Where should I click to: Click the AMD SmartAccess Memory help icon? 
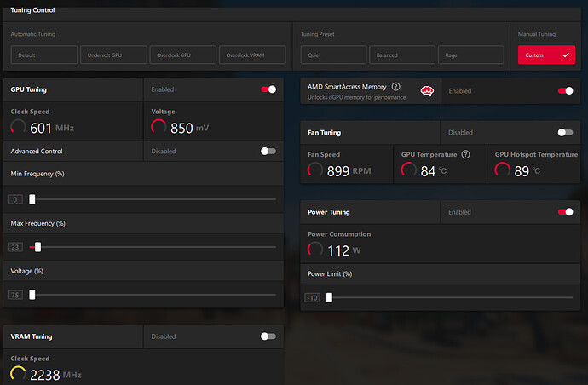(x=395, y=87)
